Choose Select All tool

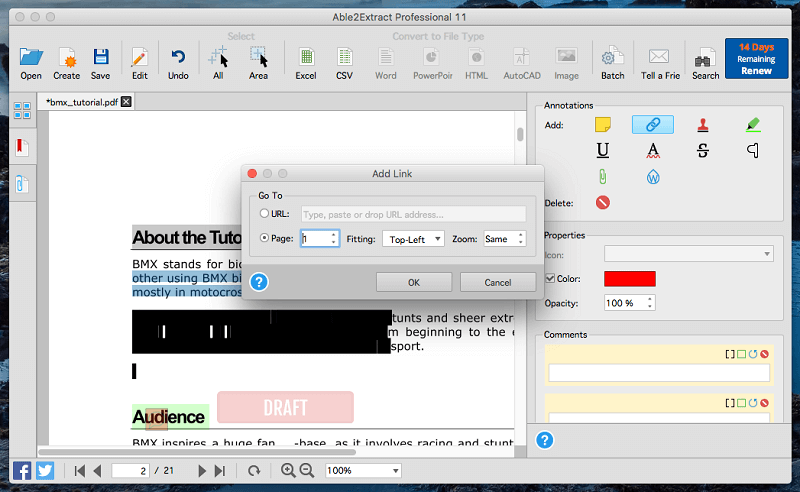pos(218,57)
